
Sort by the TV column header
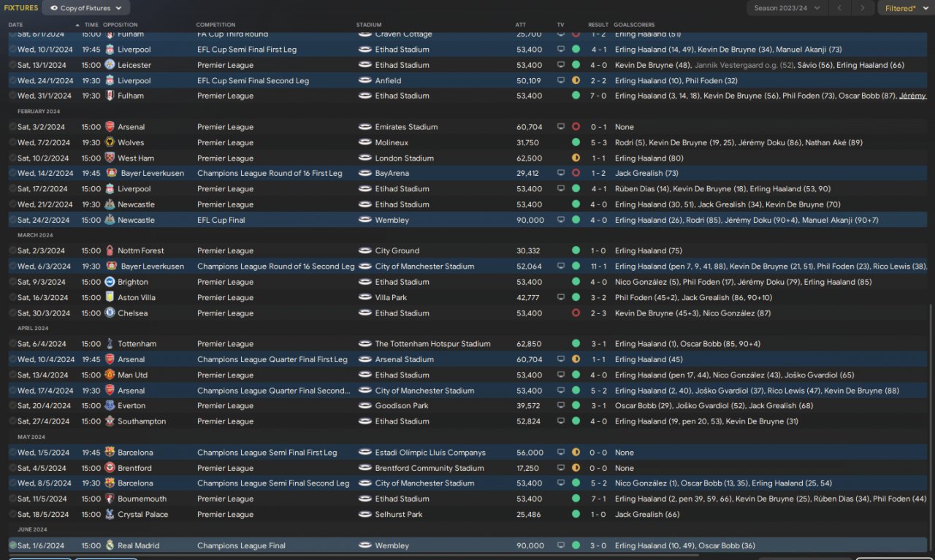pos(560,25)
